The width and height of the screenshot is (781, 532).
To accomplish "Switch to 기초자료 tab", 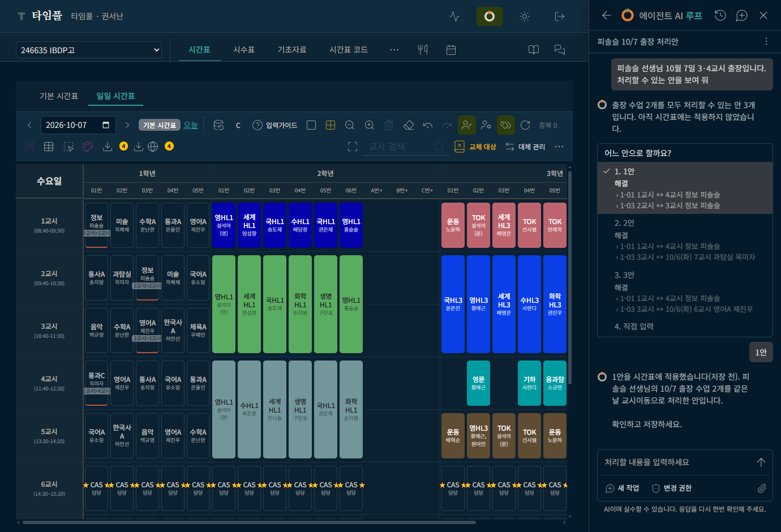I will 292,50.
